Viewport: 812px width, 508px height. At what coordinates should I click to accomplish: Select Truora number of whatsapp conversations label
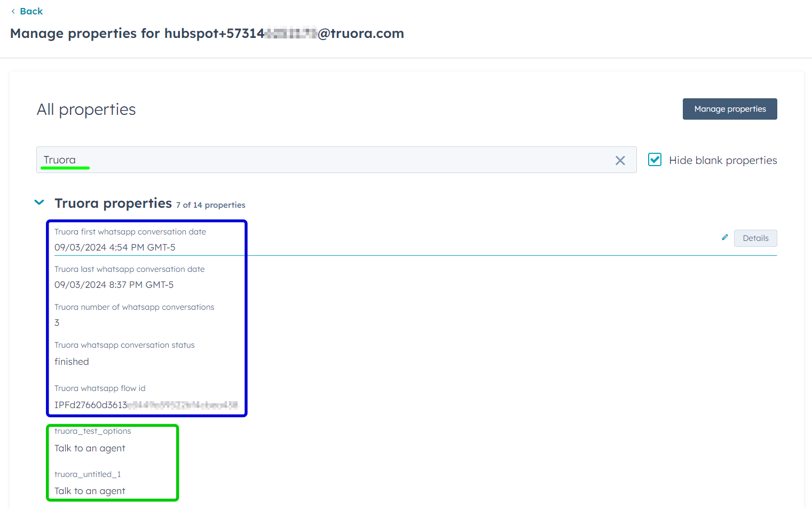pyautogui.click(x=135, y=307)
